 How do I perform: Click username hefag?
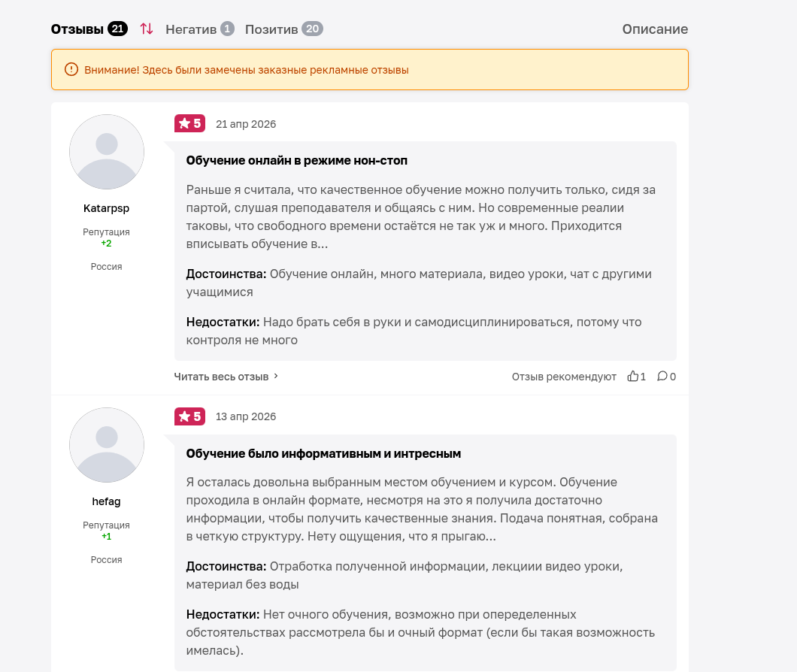point(106,501)
